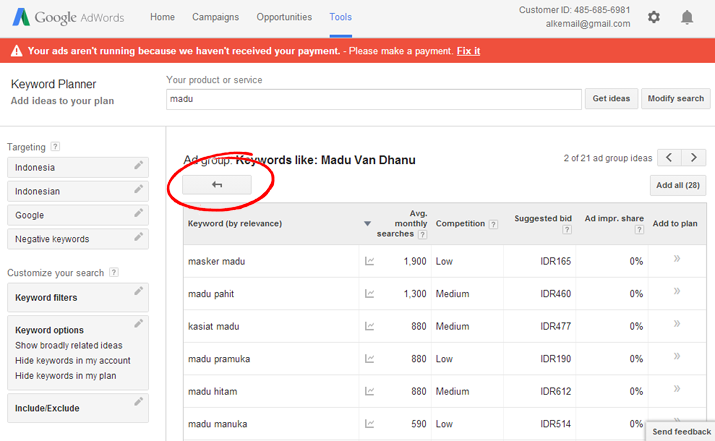Add madu hitam to plan
The width and height of the screenshot is (715, 441).
pos(677,389)
